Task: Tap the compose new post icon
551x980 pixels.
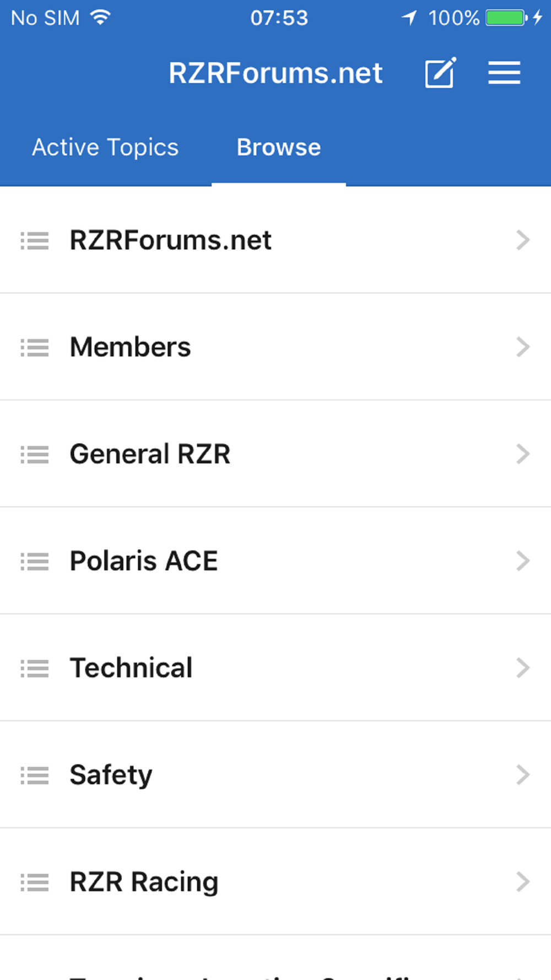Action: (440, 72)
